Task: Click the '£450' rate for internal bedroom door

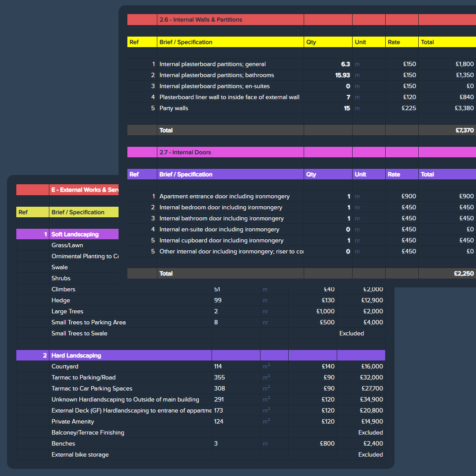Action: pos(409,207)
